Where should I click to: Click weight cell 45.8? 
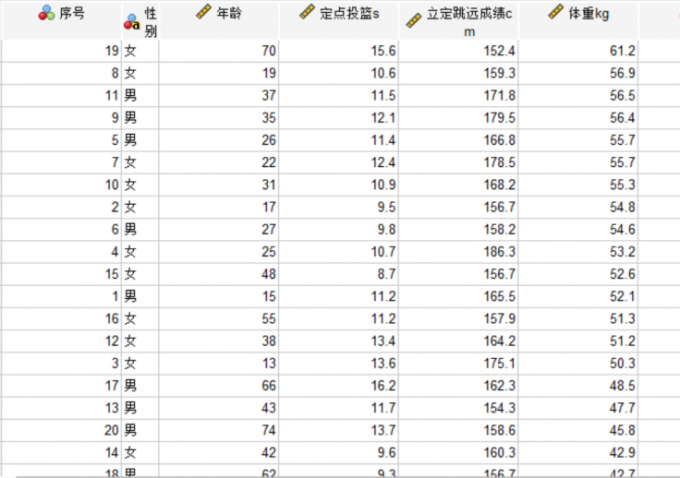pos(578,431)
